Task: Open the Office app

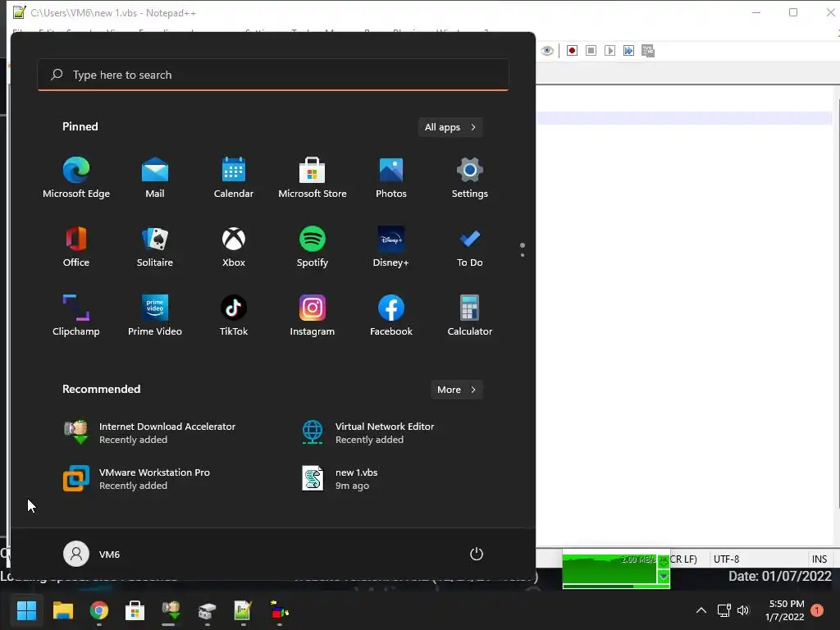Action: click(x=76, y=247)
